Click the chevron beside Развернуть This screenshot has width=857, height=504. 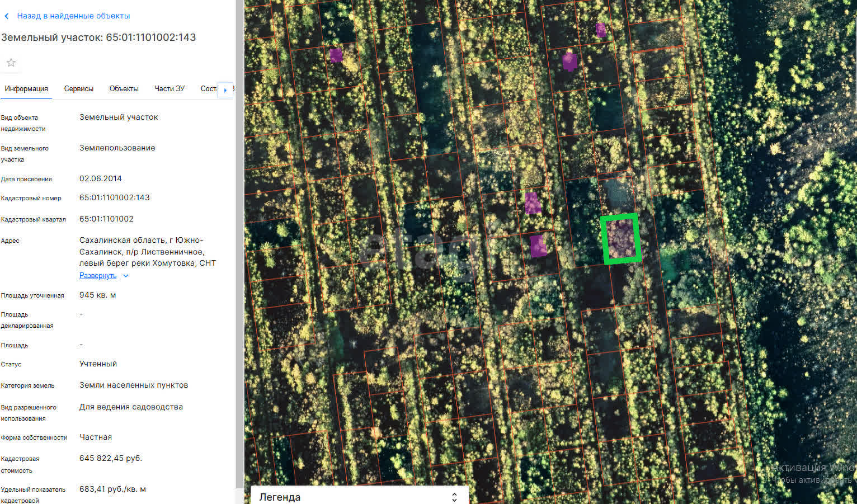126,276
